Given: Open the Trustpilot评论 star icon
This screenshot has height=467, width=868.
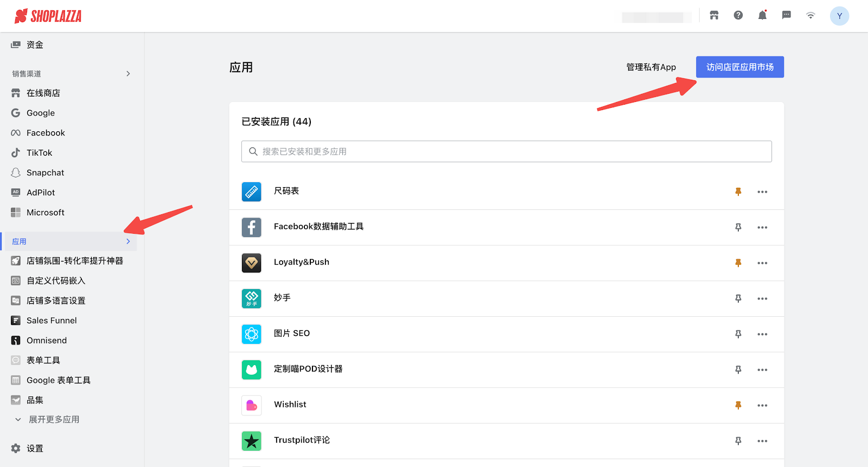Looking at the screenshot, I should click(x=251, y=441).
